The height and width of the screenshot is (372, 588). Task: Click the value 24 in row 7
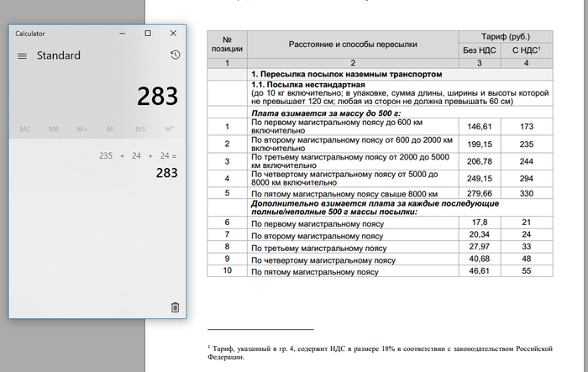pos(527,234)
